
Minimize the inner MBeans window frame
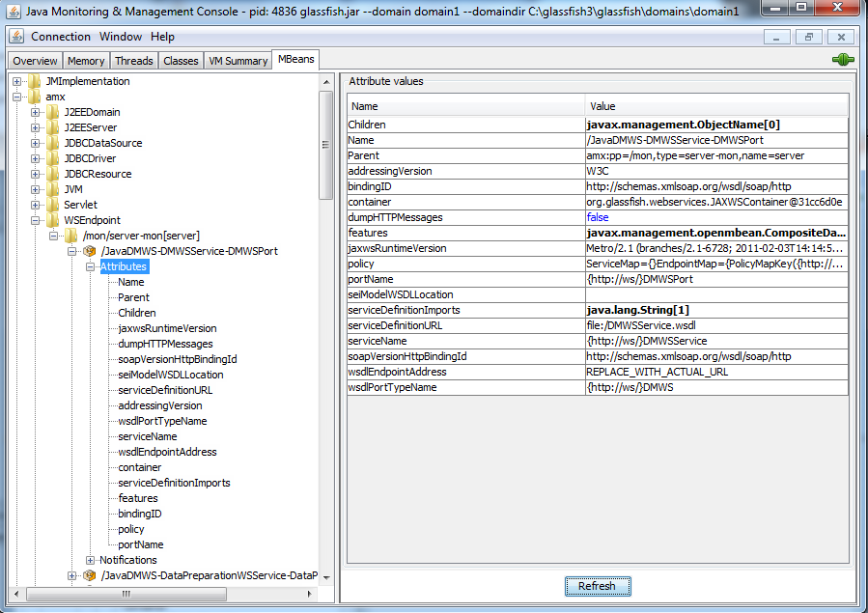coord(776,37)
